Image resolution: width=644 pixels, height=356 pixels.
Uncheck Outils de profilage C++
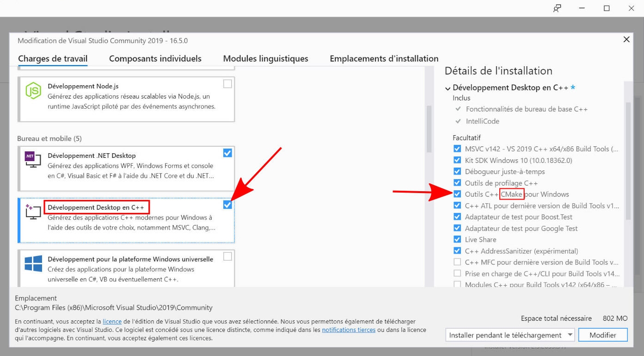click(x=457, y=183)
